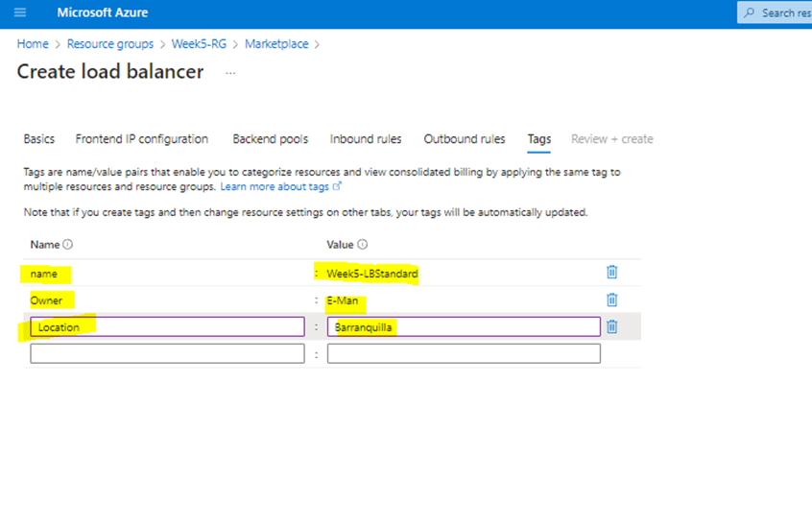Select the Tags tab

(x=539, y=139)
